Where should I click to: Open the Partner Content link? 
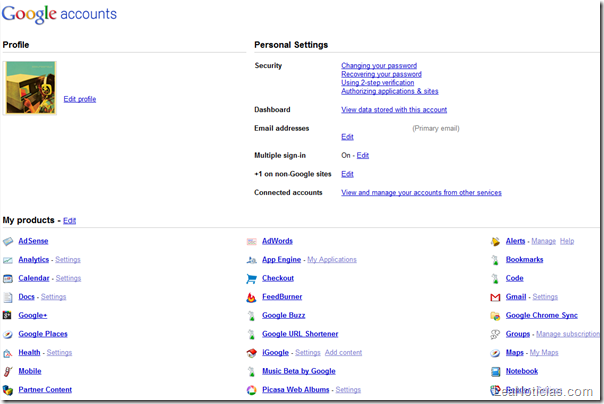(45, 390)
